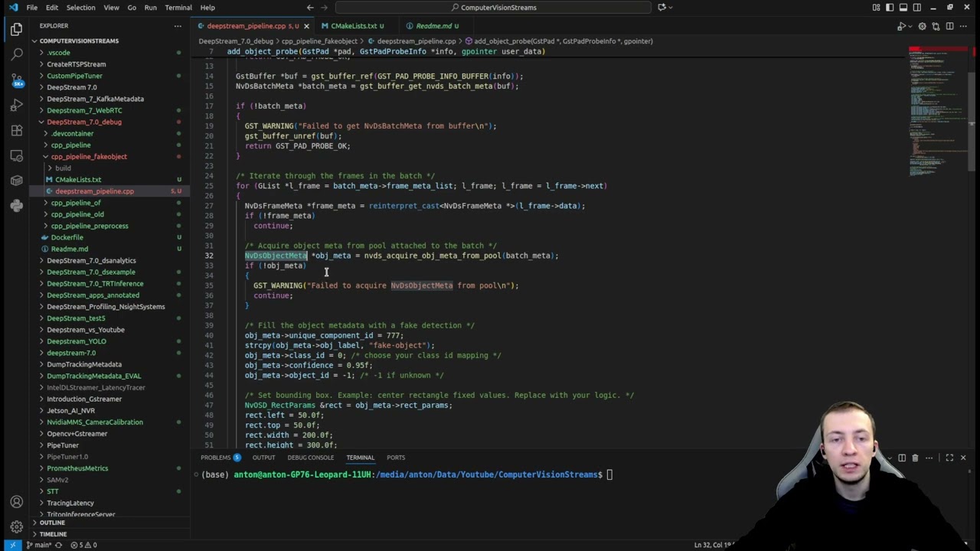
Task: Open terminal panel more actions ellipsis
Action: click(x=928, y=458)
